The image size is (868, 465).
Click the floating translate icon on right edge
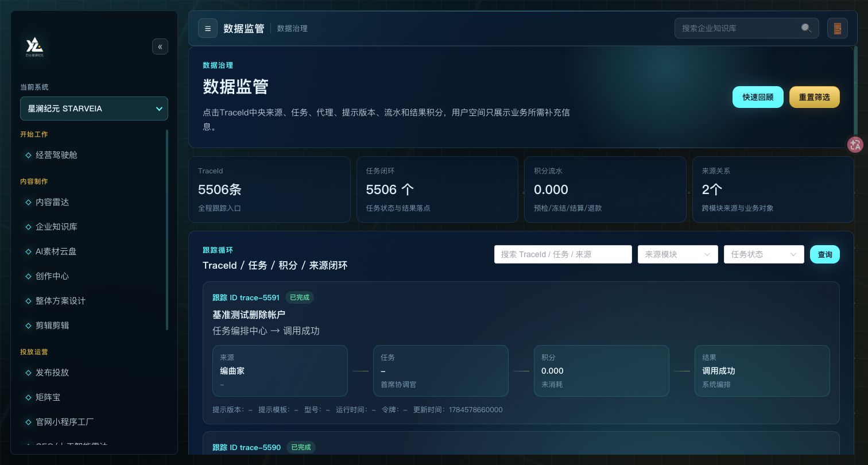855,145
